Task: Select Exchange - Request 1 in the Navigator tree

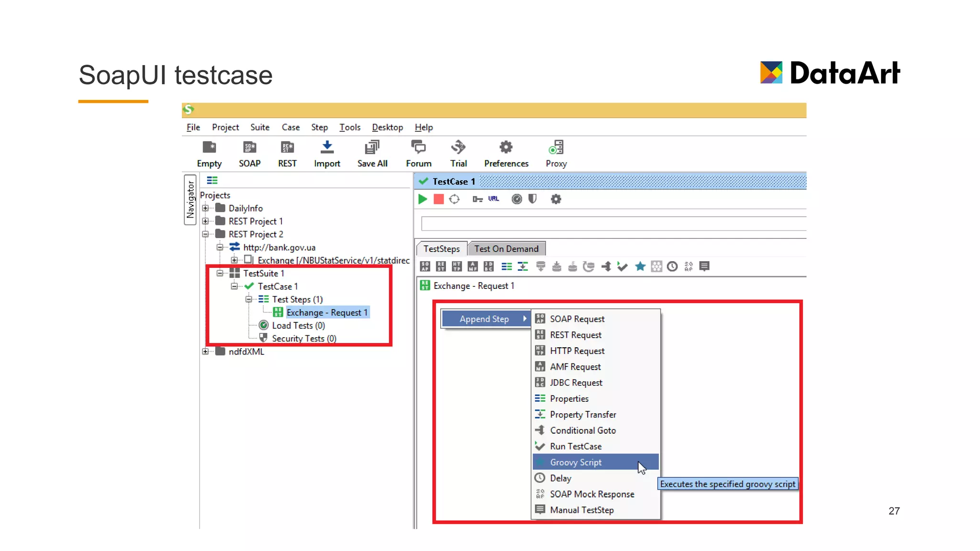Action: [327, 312]
